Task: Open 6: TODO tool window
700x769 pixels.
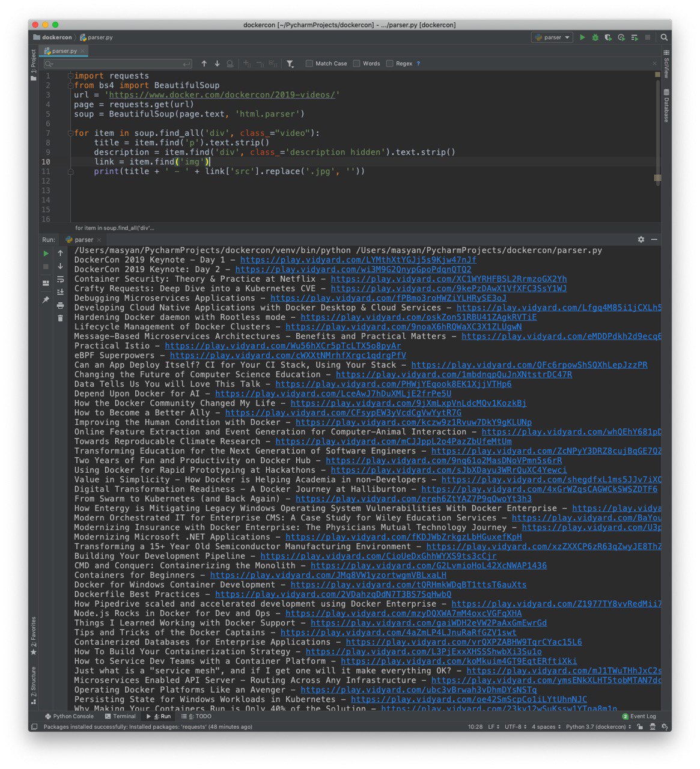Action: coord(196,716)
